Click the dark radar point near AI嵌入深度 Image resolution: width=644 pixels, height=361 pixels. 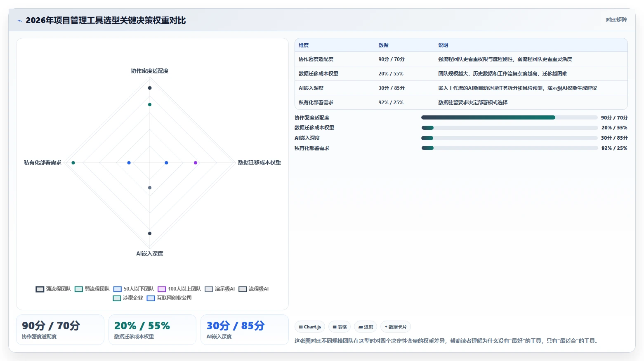150,234
